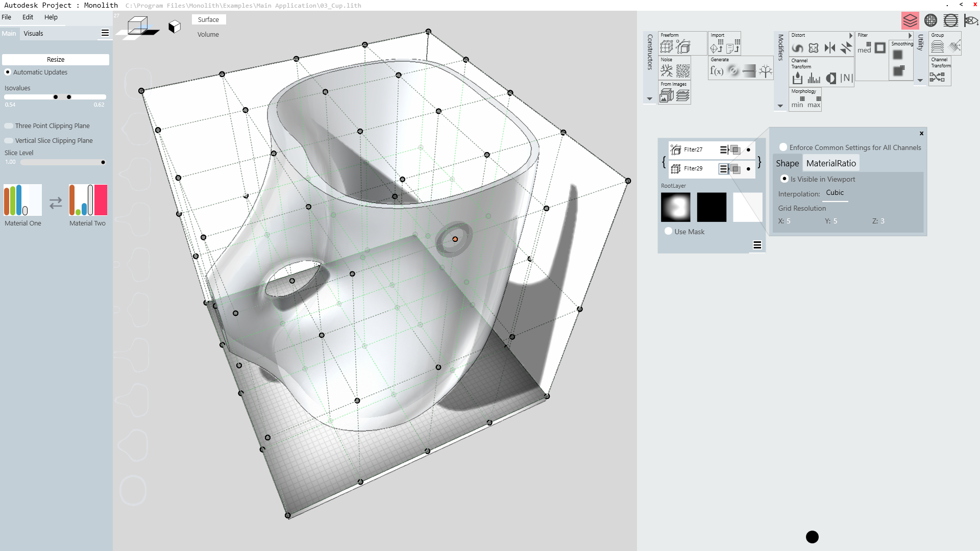
Task: Switch to the Visuals tab
Action: coord(33,34)
